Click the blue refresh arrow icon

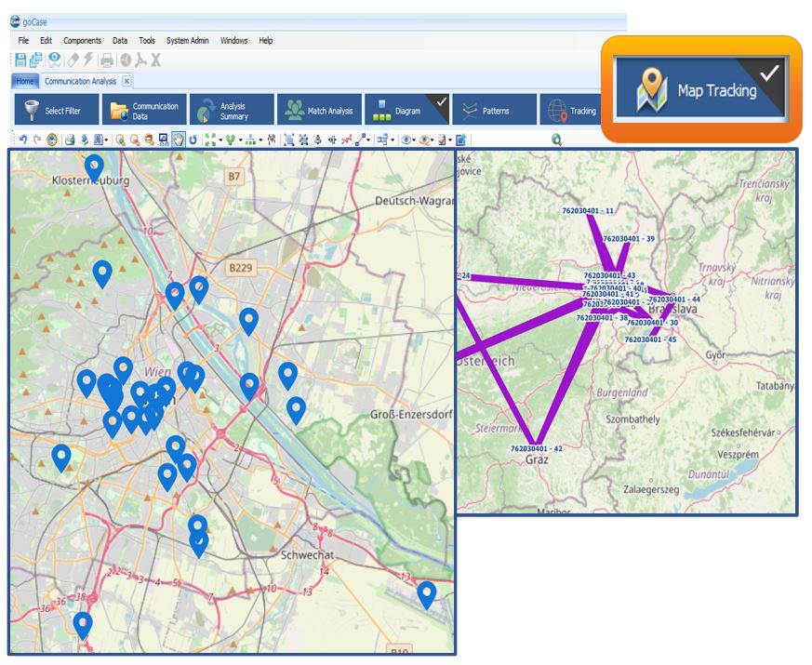(x=193, y=140)
